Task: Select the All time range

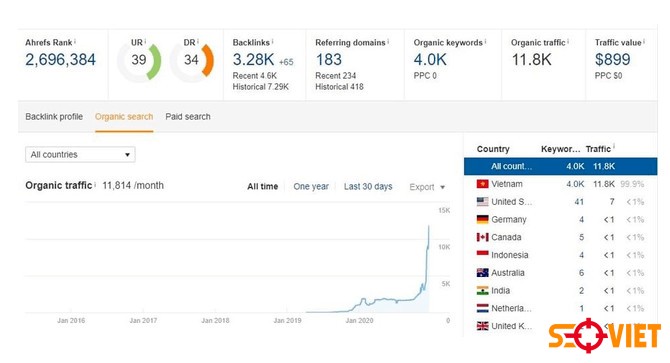Action: pos(262,187)
